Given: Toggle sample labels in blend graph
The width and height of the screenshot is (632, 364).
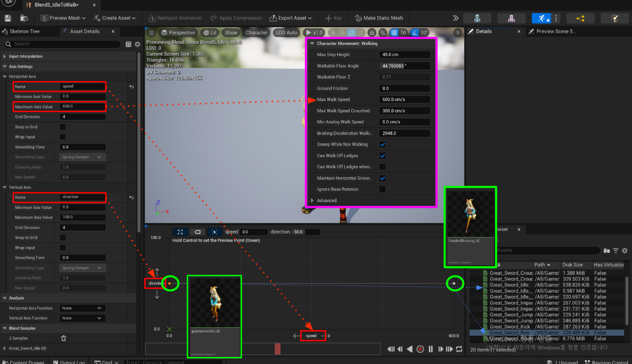Looking at the screenshot, I should coord(197,232).
